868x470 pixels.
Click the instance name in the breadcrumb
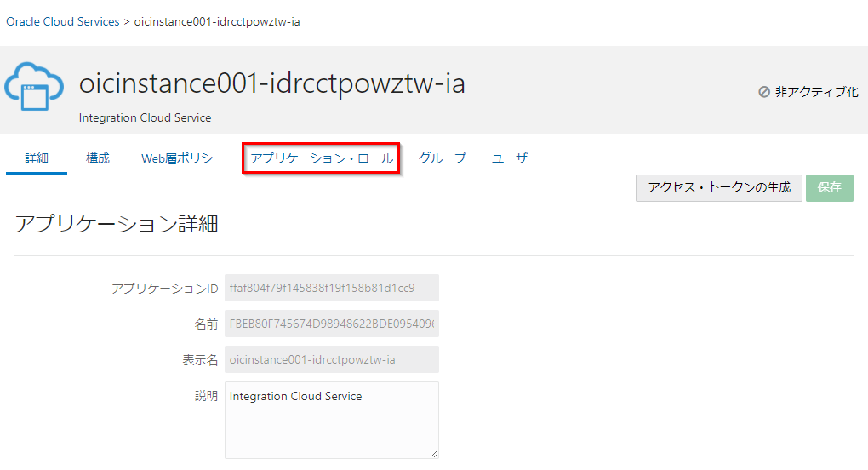click(217, 21)
